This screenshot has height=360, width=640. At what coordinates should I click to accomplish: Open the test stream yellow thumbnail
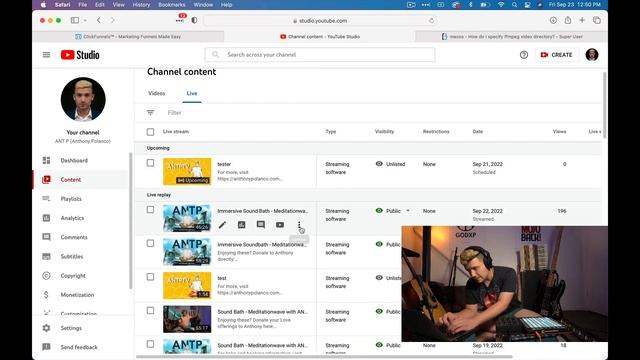pyautogui.click(x=187, y=286)
